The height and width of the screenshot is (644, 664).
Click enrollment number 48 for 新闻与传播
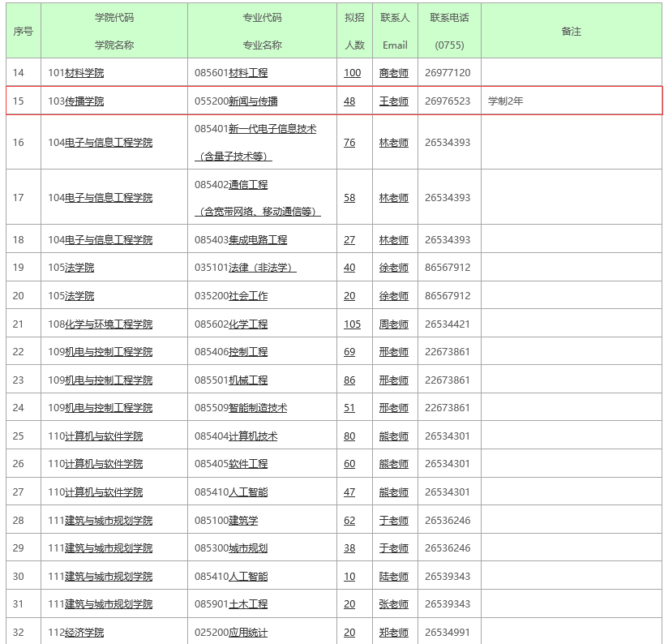349,101
